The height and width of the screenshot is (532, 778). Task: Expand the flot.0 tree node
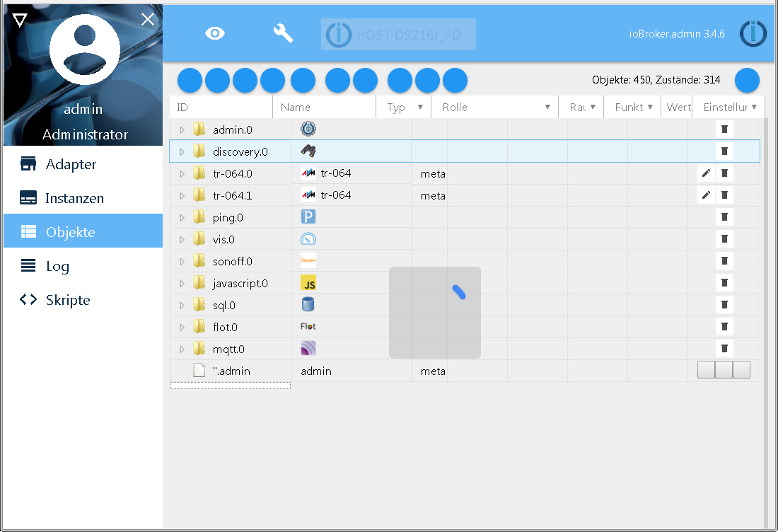tap(182, 327)
